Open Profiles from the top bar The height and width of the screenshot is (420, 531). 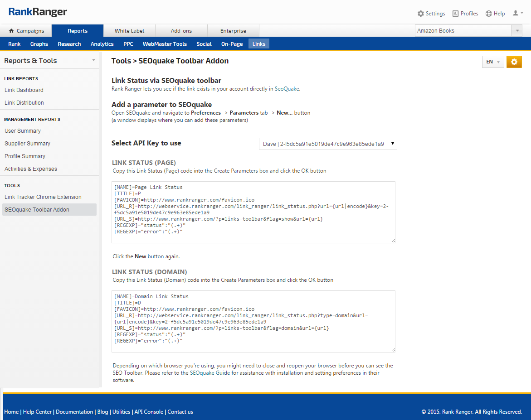(465, 14)
